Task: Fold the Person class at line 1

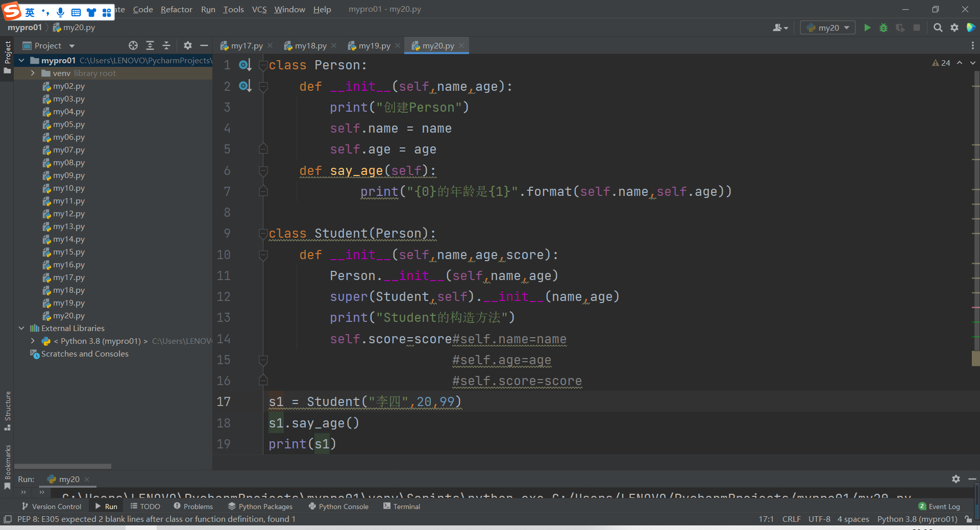Action: click(x=263, y=65)
